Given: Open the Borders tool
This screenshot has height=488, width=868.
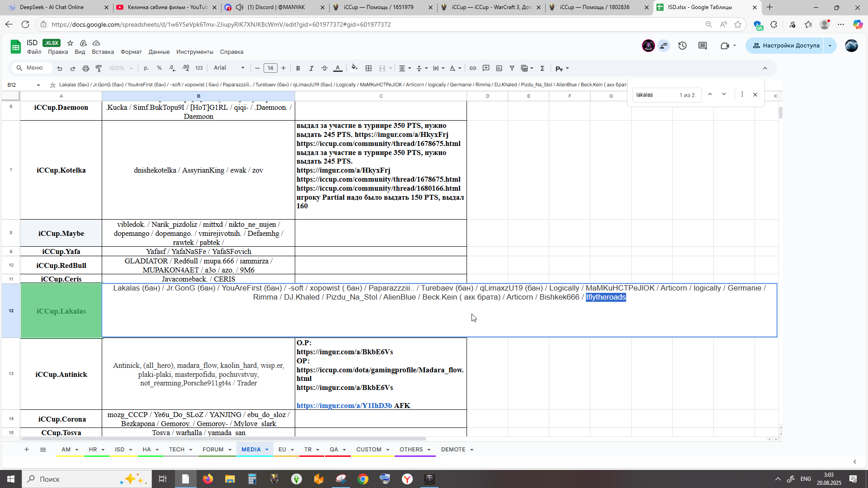Looking at the screenshot, I should click(368, 68).
